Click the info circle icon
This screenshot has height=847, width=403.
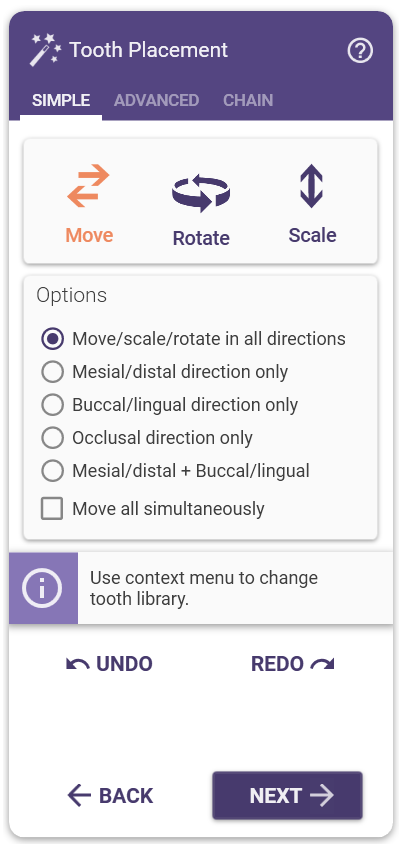pos(43,588)
